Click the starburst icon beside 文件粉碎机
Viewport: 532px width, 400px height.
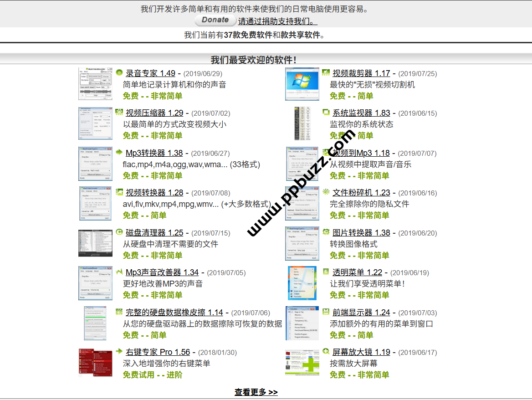(326, 192)
